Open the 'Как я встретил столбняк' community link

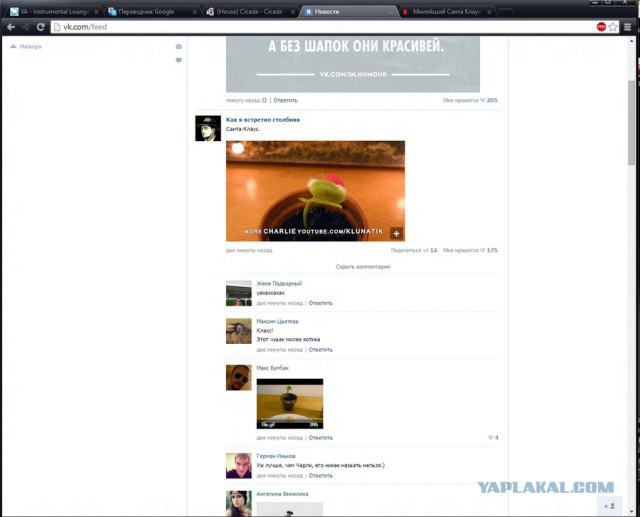(263, 120)
